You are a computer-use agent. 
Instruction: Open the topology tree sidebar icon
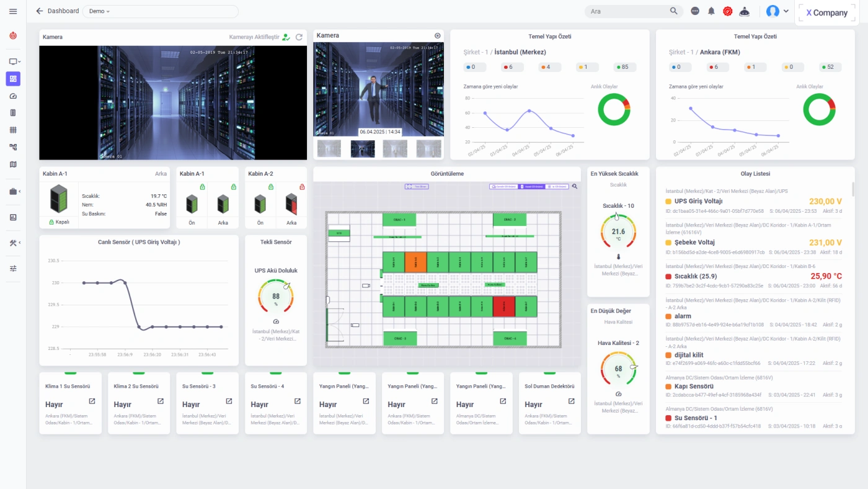13,147
